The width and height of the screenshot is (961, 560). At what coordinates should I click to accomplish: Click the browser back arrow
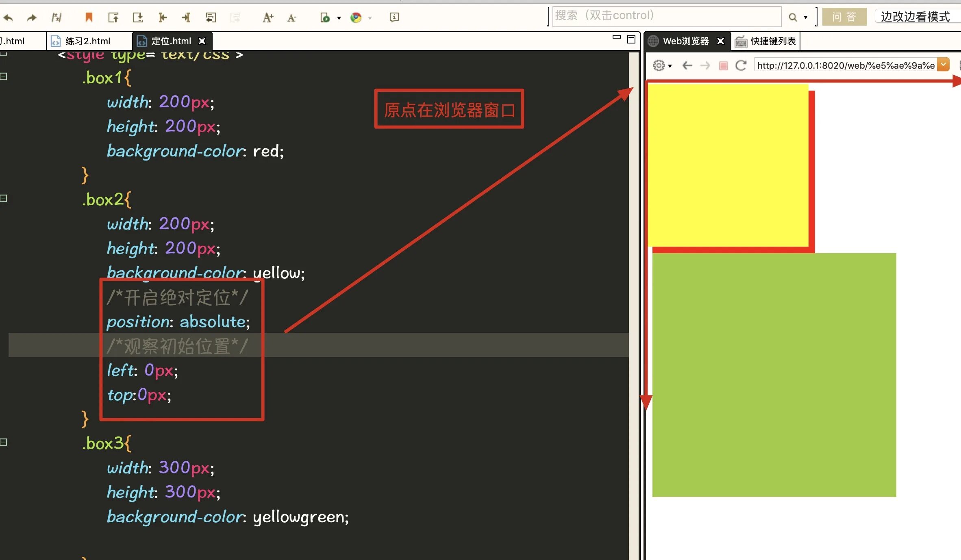click(x=687, y=65)
